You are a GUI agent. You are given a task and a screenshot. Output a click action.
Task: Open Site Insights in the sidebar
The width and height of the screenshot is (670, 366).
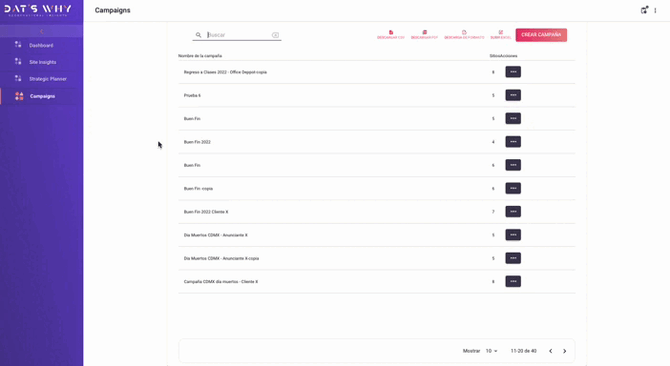pyautogui.click(x=41, y=62)
